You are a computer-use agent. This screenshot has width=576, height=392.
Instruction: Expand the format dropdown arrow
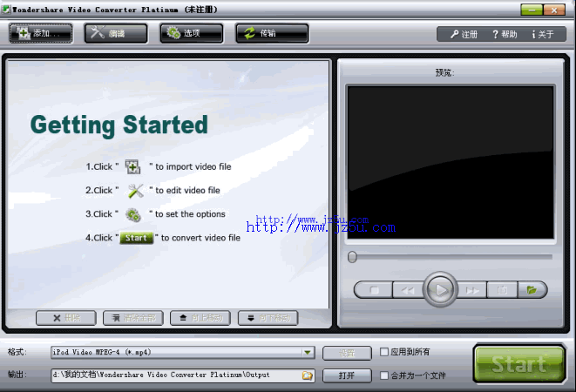click(x=308, y=352)
